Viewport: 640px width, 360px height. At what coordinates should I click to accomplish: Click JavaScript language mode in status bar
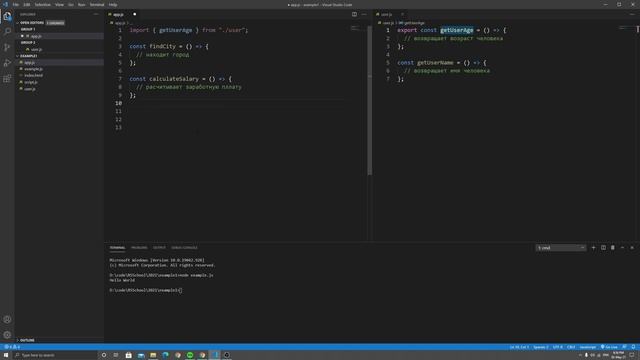click(x=588, y=347)
